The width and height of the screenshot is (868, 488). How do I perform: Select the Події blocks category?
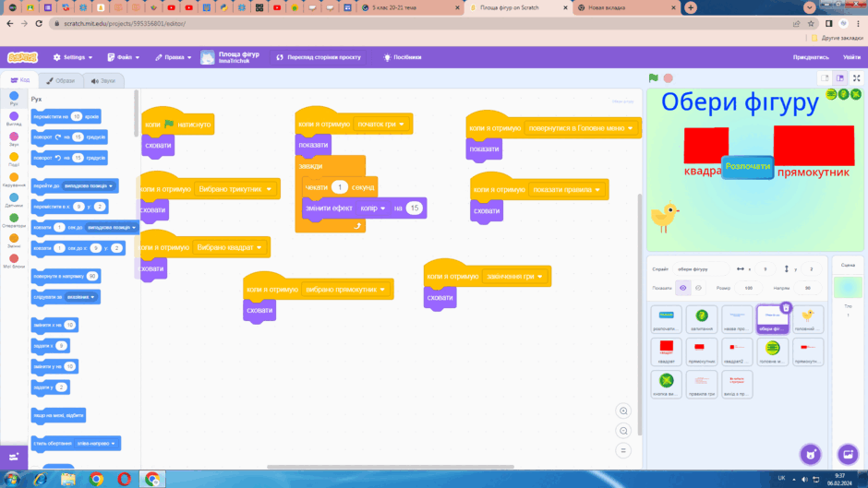(x=14, y=160)
